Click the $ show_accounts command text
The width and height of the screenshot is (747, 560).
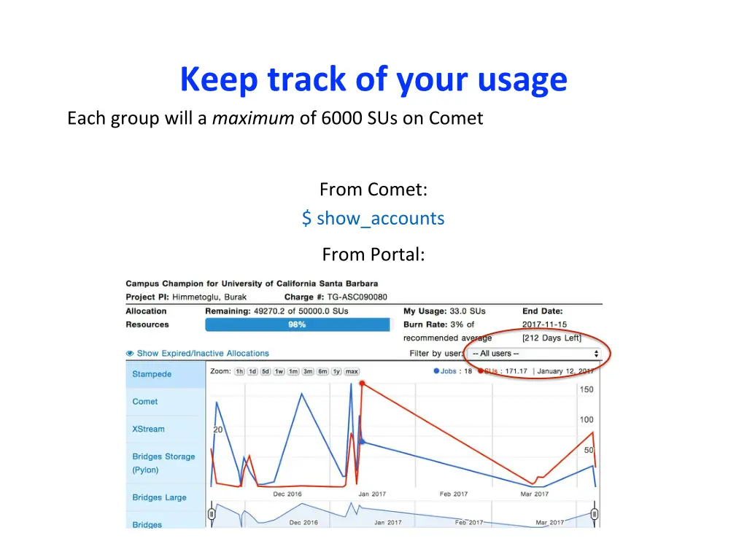373,218
